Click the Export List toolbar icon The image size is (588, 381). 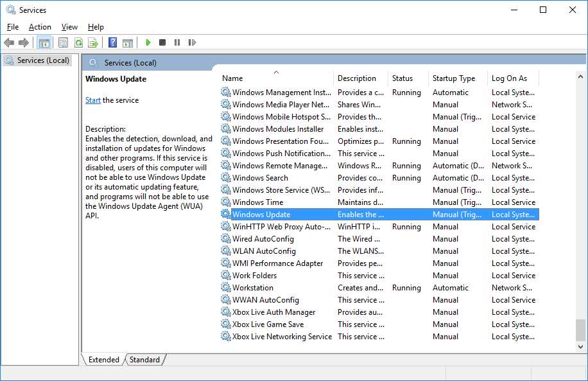pyautogui.click(x=93, y=42)
